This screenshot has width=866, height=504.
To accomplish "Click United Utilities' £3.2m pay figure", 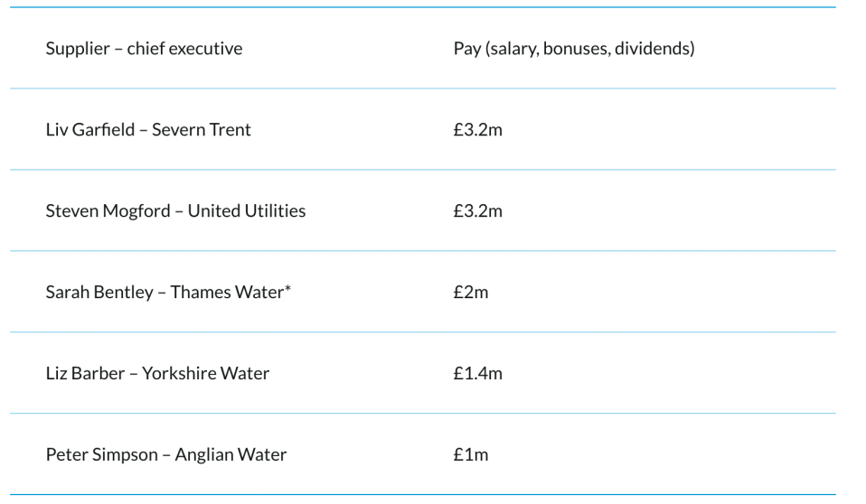I will point(477,211).
